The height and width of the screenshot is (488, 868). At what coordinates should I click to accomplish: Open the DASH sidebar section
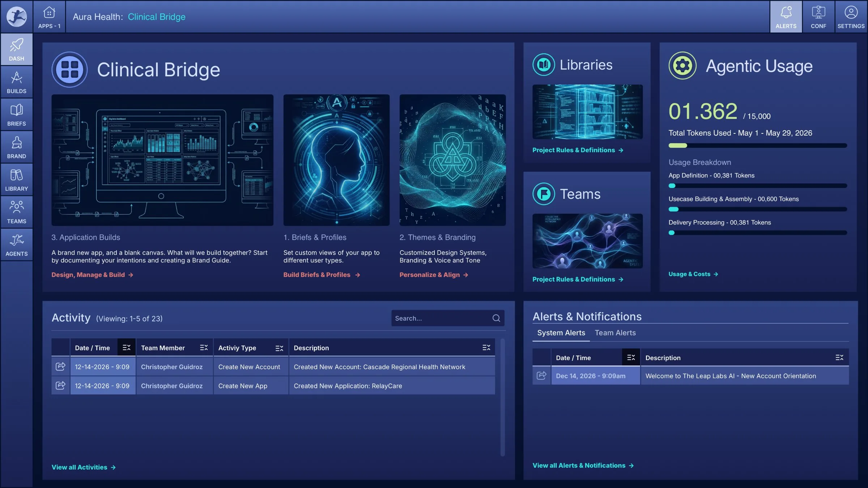click(x=17, y=49)
